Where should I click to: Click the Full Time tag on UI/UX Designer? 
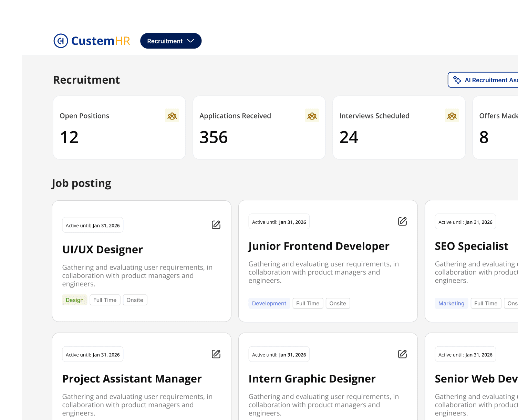point(105,300)
